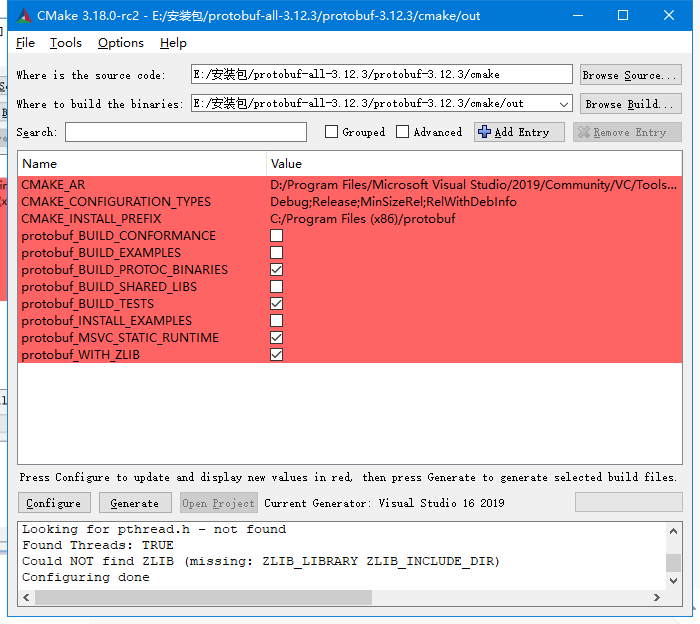Image resolution: width=700 pixels, height=624 pixels.
Task: Toggle protobuf_BUILD_SHARED_LIBS checkbox
Action: tap(277, 287)
